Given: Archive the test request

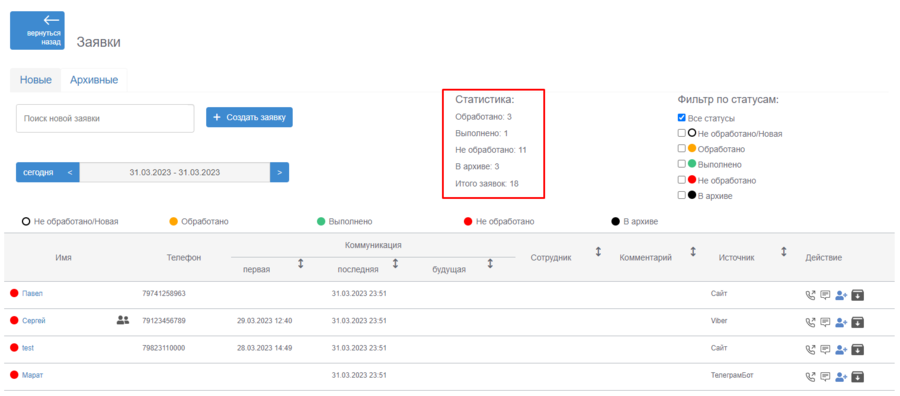Looking at the screenshot, I should 858,350.
